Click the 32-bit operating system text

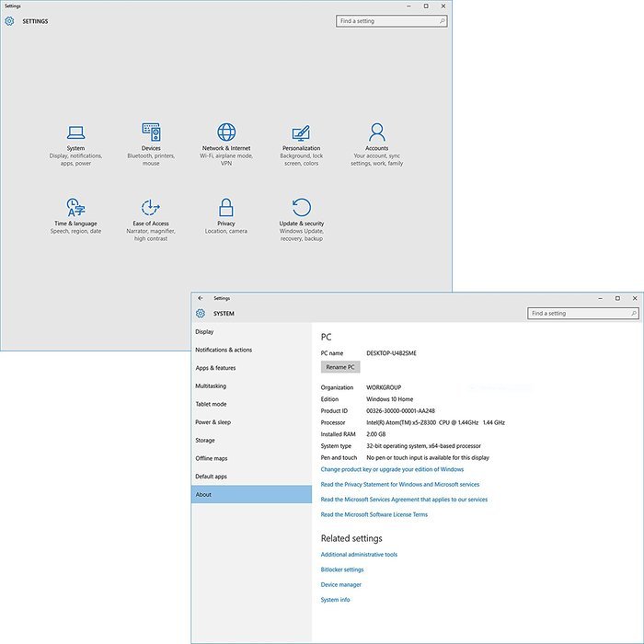point(423,446)
